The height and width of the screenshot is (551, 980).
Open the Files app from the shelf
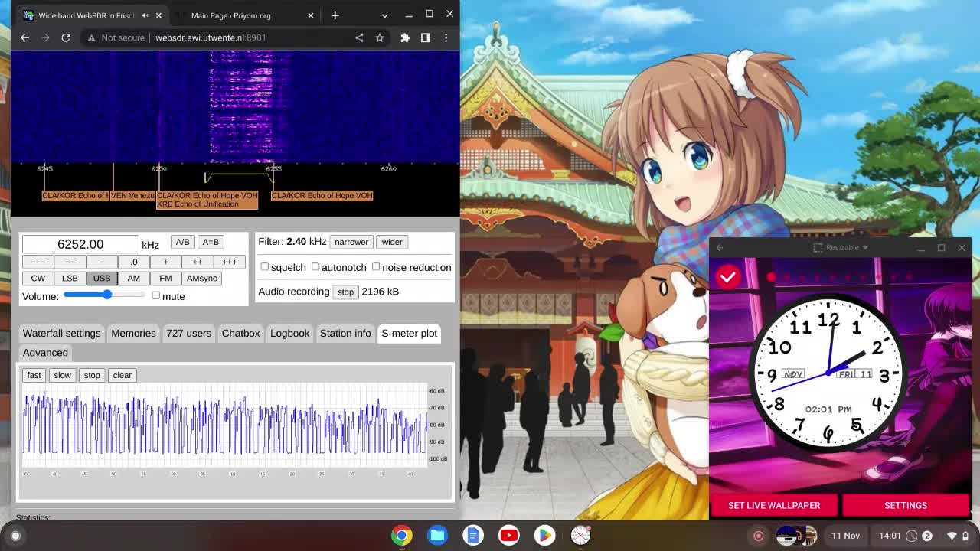(438, 536)
